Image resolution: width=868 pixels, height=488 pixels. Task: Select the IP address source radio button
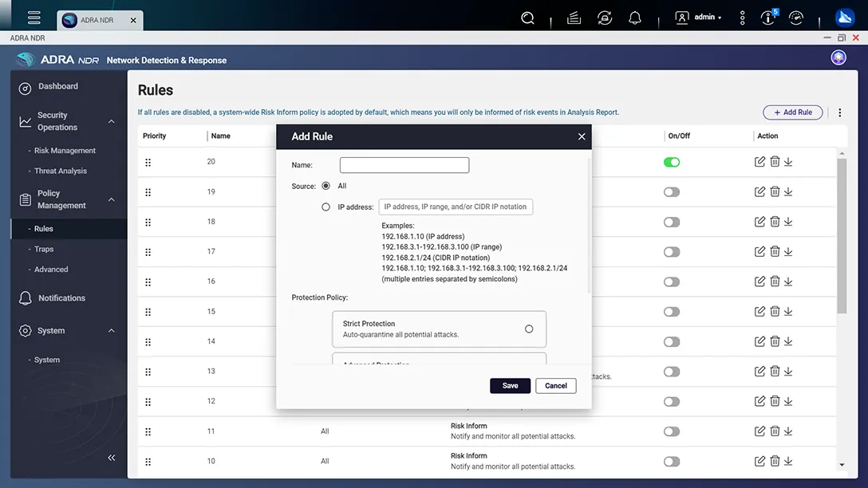325,207
